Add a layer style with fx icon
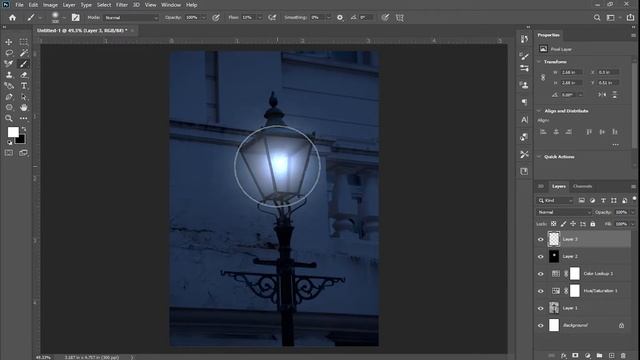Image resolution: width=640 pixels, height=360 pixels. (564, 356)
